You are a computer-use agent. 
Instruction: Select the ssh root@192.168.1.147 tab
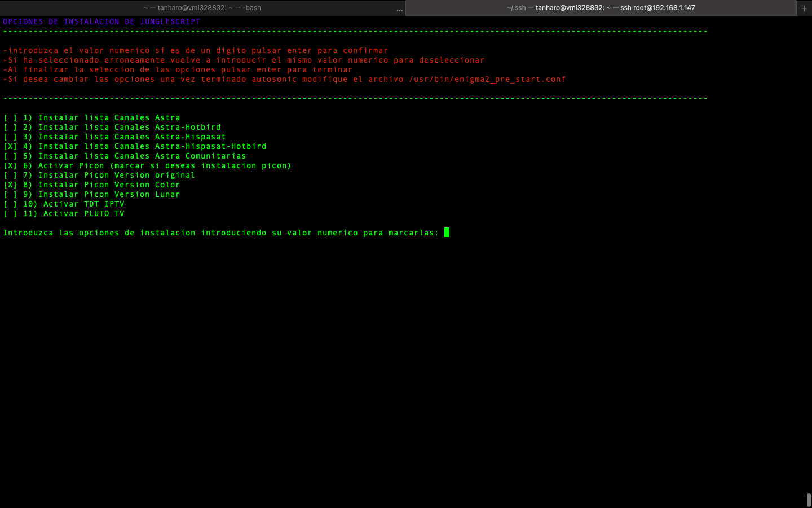tap(601, 8)
